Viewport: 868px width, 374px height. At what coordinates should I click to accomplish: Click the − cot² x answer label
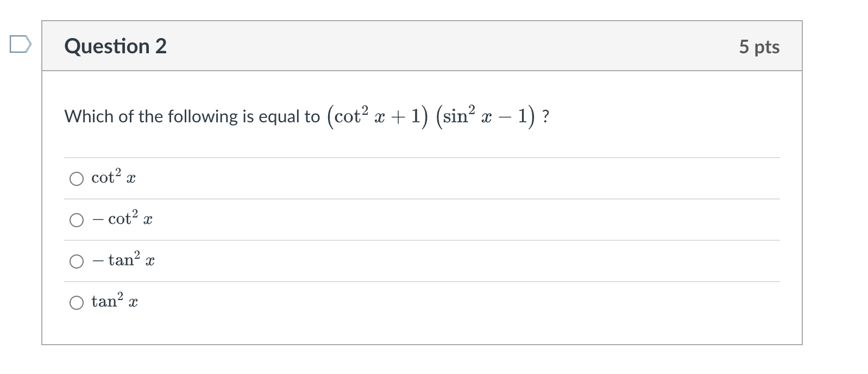point(122,219)
